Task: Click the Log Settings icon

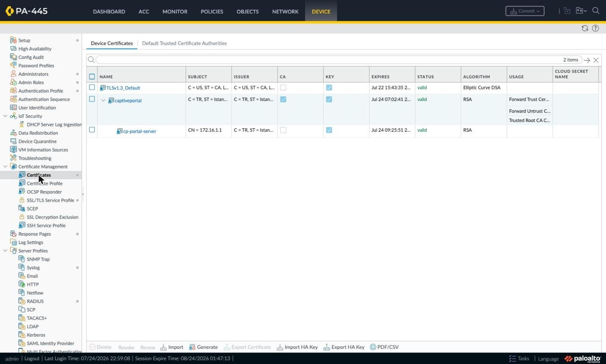Action: click(13, 242)
